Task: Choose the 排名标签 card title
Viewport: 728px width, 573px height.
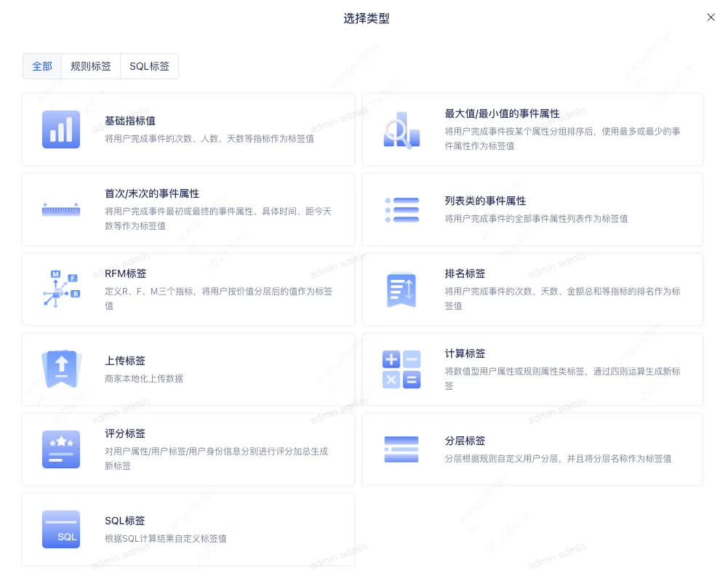Action: (465, 273)
